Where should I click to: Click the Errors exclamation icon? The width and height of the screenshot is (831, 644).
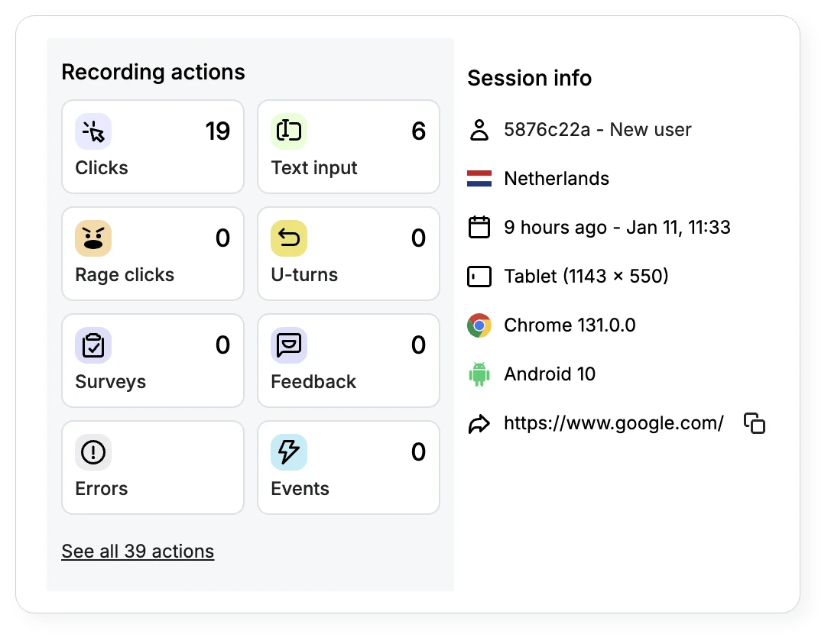93,452
